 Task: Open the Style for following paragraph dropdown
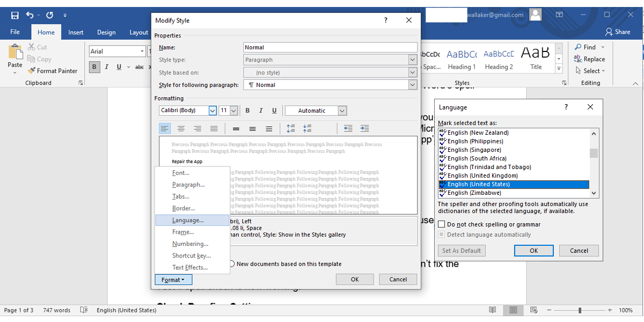(x=412, y=85)
